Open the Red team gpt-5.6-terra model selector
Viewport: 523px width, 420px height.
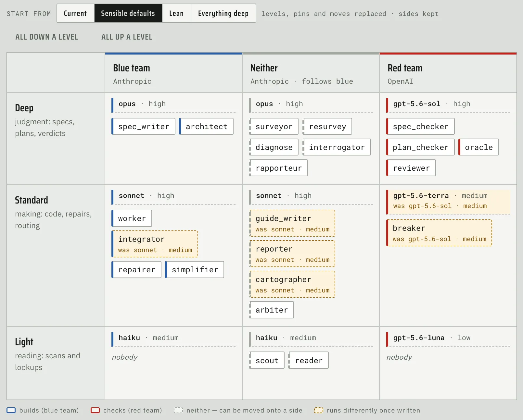pos(448,202)
